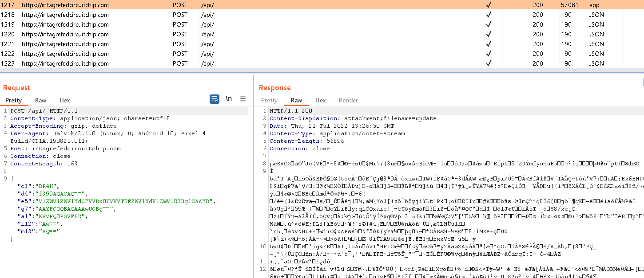Image resolution: width=644 pixels, height=278 pixels.
Task: Select history row 1220
Action: coord(65,35)
